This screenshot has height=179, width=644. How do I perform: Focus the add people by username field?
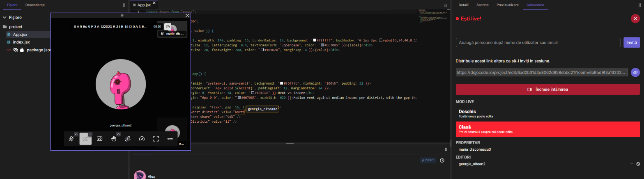tap(538, 43)
